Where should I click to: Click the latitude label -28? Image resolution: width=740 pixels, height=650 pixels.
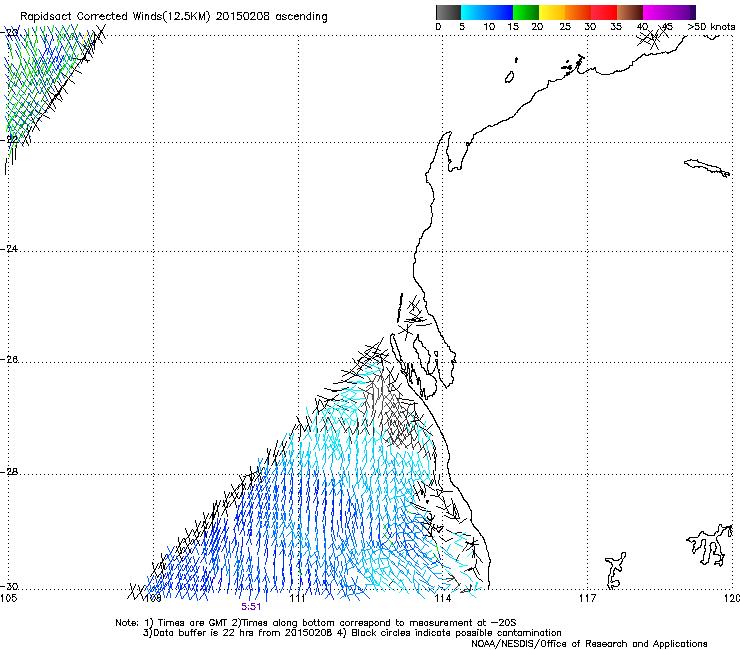(x=9, y=472)
